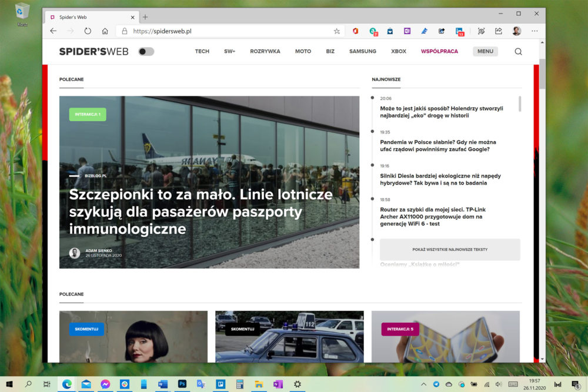
Task: Open the BIZ section
Action: 330,51
